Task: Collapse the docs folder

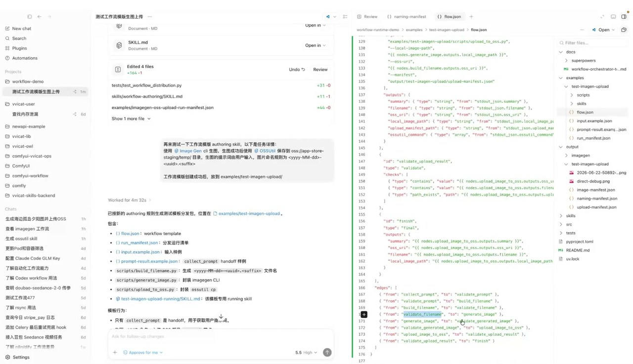Action: [561, 52]
